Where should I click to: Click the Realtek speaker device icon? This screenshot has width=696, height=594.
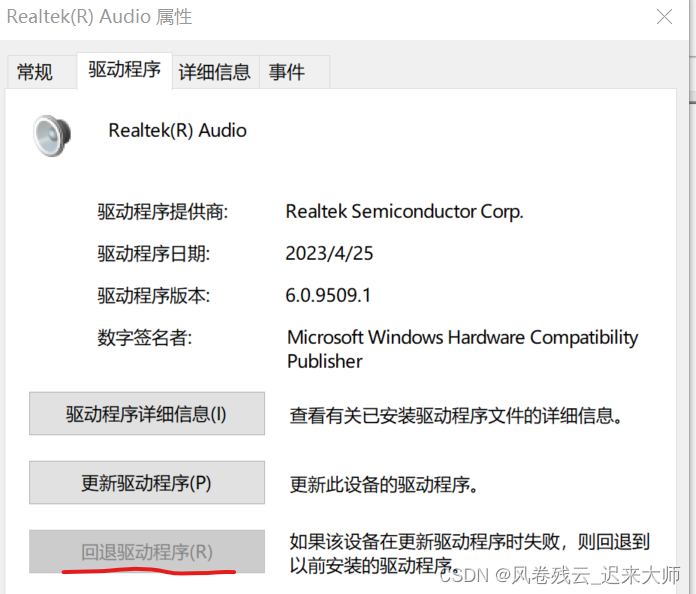tap(52, 135)
